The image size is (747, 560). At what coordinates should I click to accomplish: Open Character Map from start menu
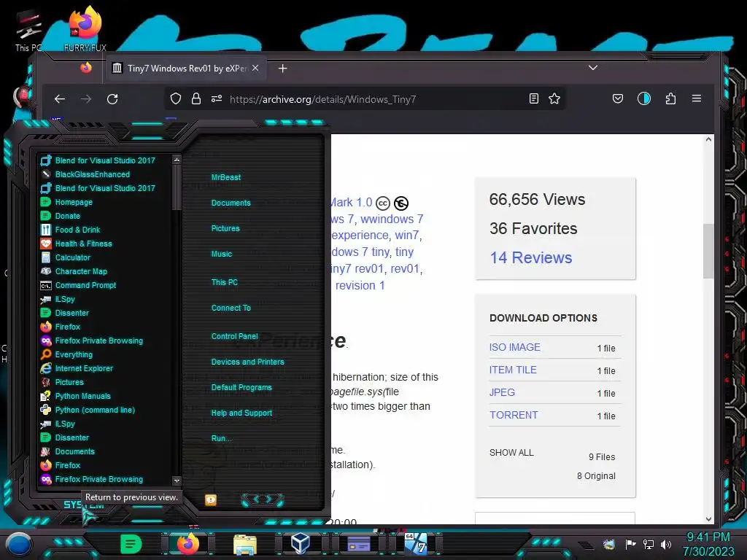(81, 271)
